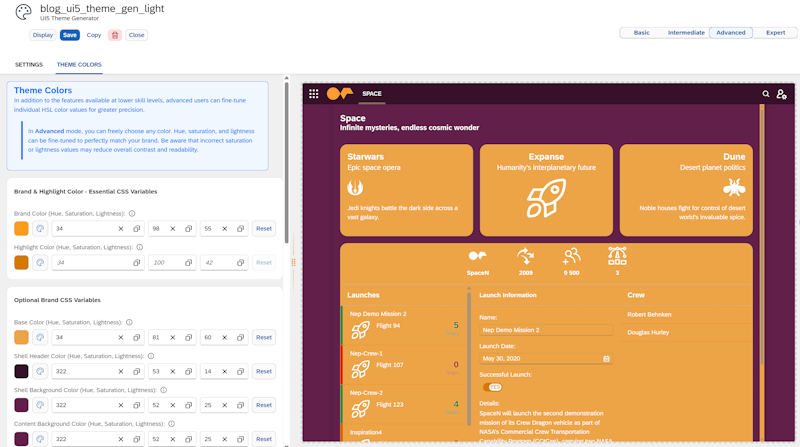Reset Base Color
Viewport: 800px width, 447px height.
click(x=264, y=337)
